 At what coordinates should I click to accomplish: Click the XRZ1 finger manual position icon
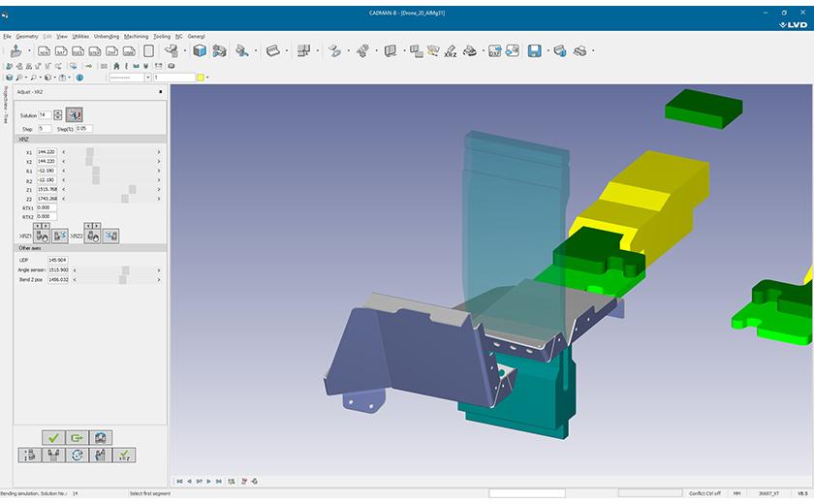pyautogui.click(x=42, y=236)
